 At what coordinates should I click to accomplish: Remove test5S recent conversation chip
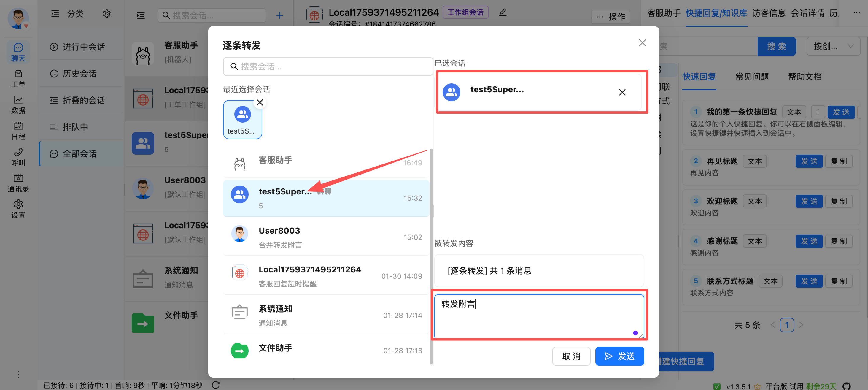click(260, 102)
